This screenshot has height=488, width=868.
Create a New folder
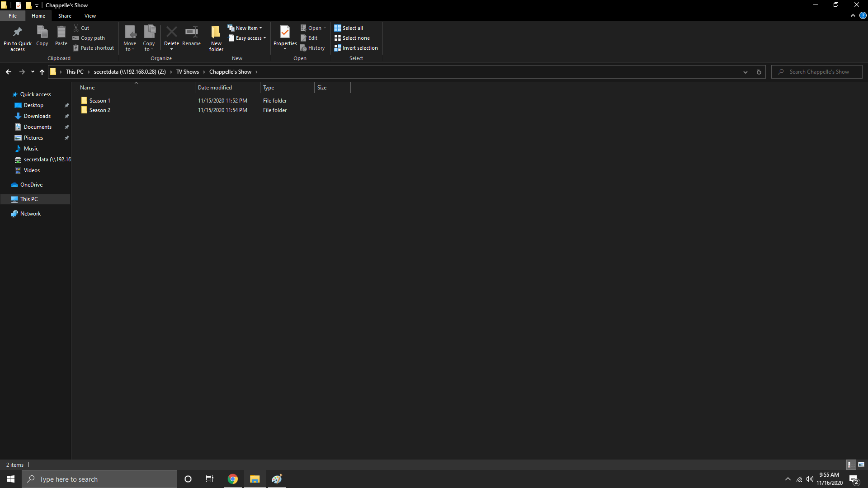pos(216,38)
